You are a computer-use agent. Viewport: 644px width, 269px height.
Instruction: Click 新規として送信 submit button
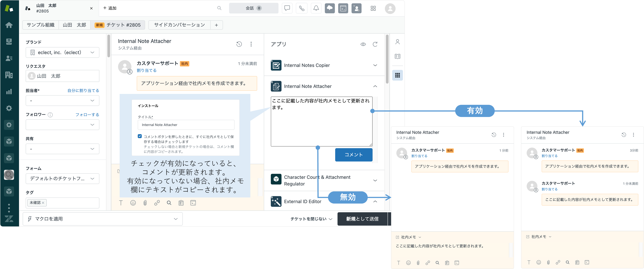point(362,219)
